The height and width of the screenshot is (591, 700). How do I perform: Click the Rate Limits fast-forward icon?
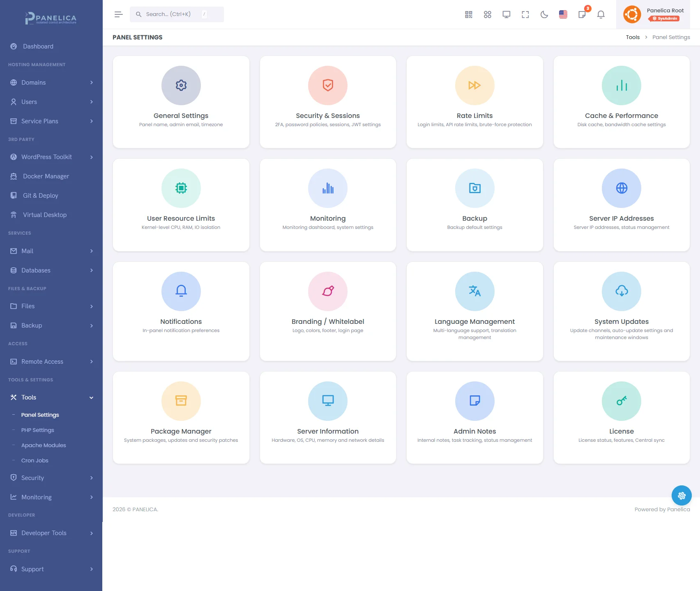(x=474, y=85)
